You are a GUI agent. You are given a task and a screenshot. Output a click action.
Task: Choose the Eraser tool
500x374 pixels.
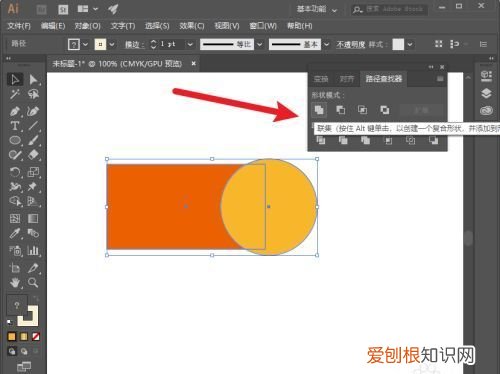33,155
